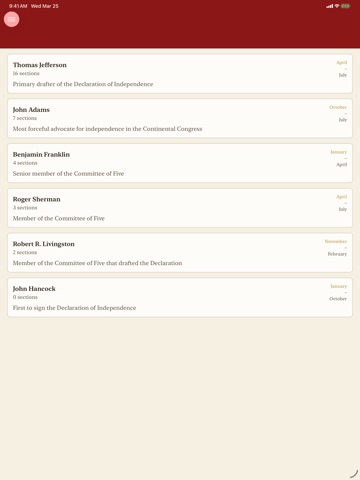The image size is (360, 480).
Task: Open the Thomas Jefferson card
Action: point(180,74)
